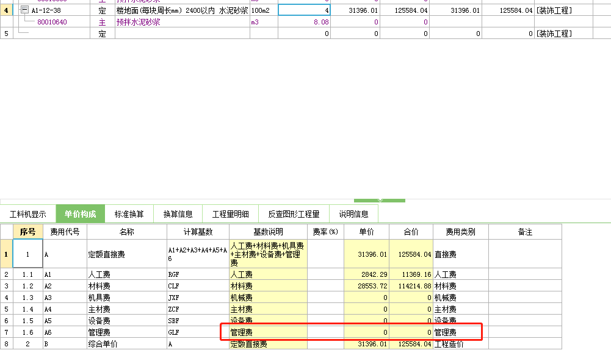Click fee code B cell
Viewport: 611px width, 364px height.
click(x=65, y=344)
